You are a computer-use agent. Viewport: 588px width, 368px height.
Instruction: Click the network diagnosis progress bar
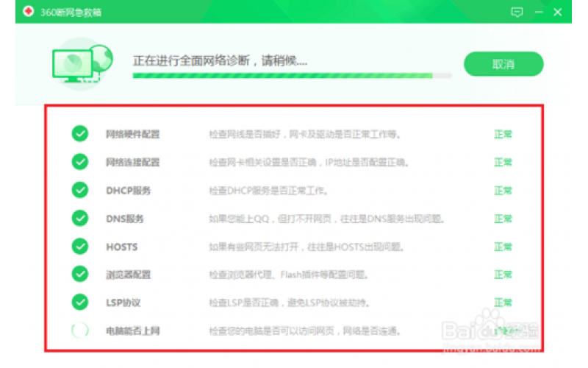292,76
